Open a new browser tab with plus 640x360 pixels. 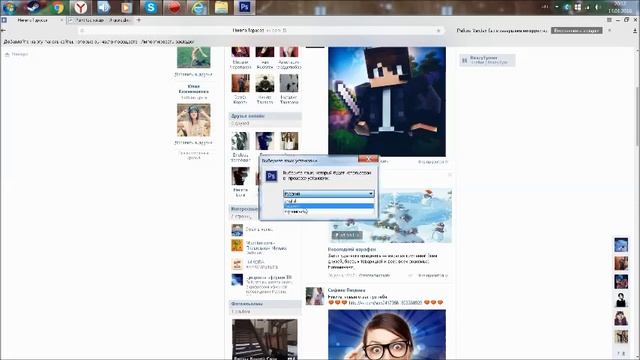point(139,20)
